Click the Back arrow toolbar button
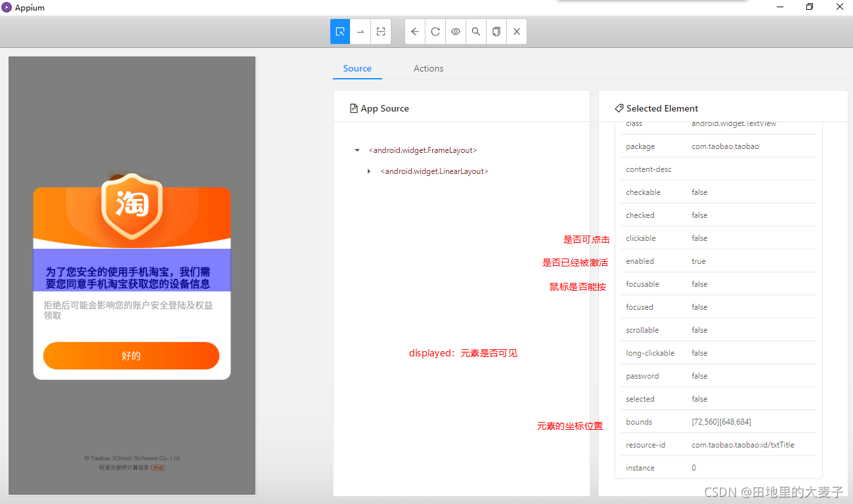The image size is (853, 504). 415,31
